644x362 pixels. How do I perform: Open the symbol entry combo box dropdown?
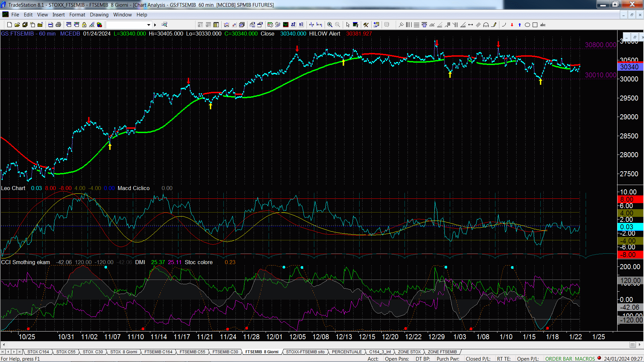(x=149, y=24)
